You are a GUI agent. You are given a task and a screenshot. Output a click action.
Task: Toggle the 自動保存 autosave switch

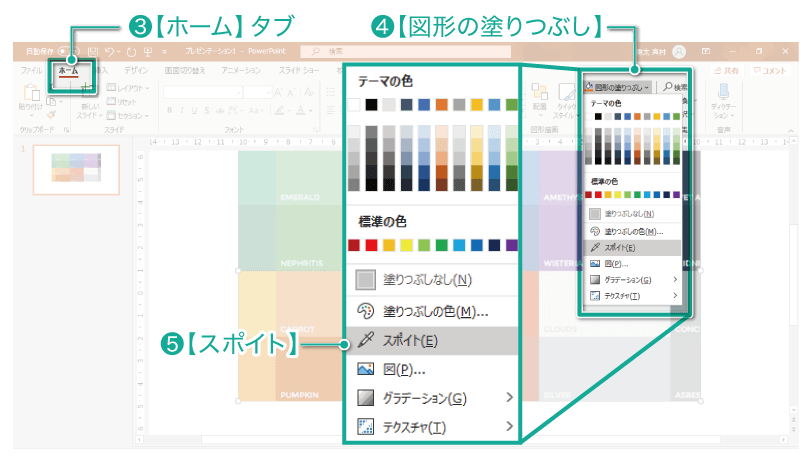coord(69,52)
